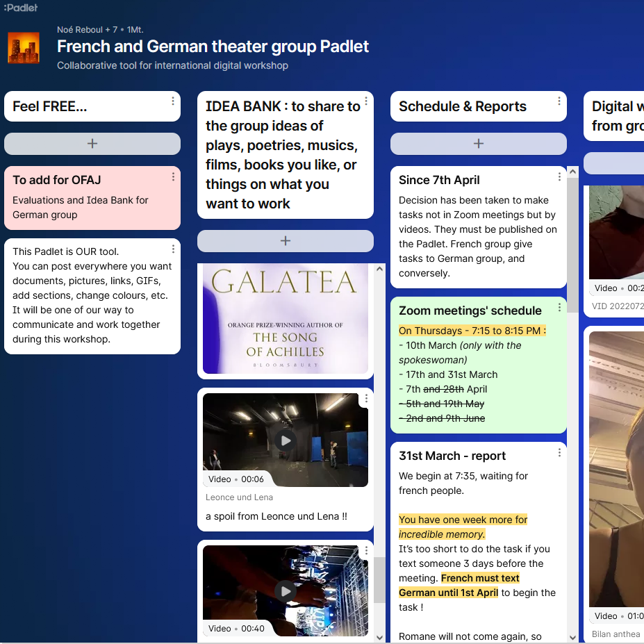Open options on This Padlet is OUR tool post
The width and height of the screenshot is (644, 644).
tap(173, 249)
